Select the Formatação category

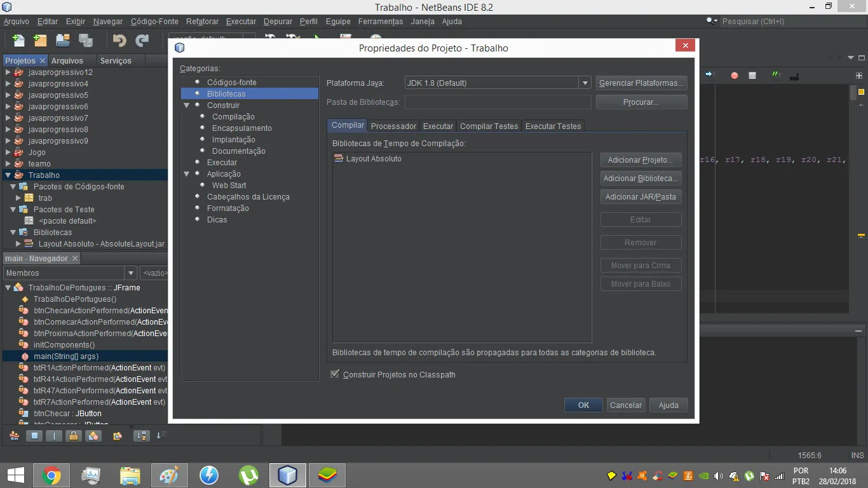click(227, 208)
